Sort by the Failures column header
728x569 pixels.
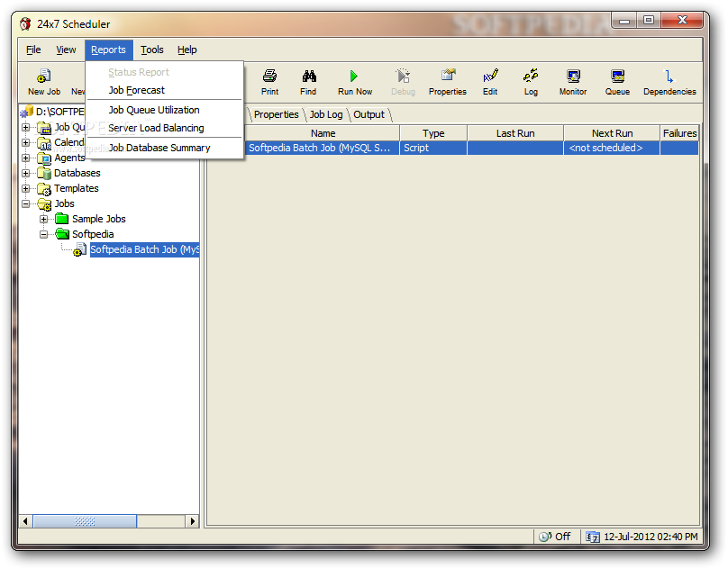point(679,133)
